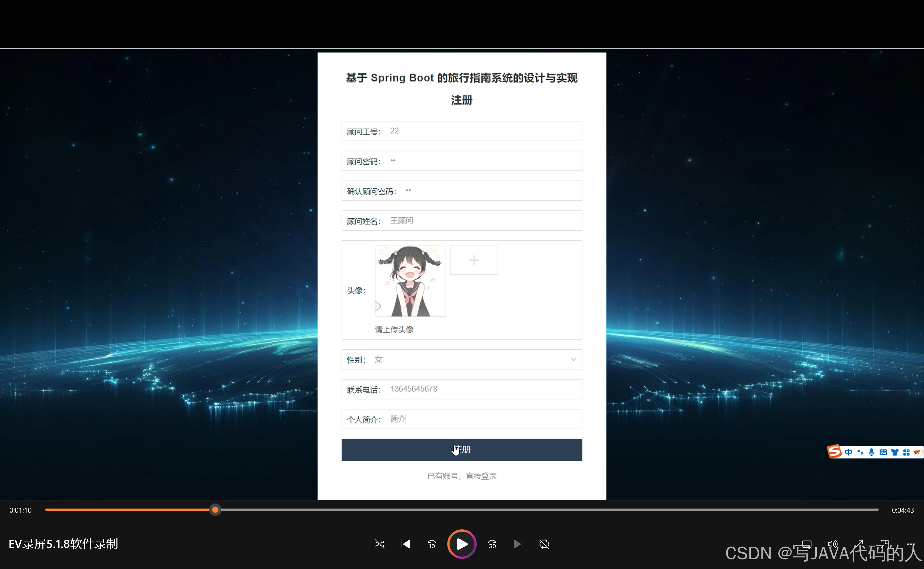Skip forward 30 seconds
Viewport: 924px width, 569px height.
click(x=492, y=544)
